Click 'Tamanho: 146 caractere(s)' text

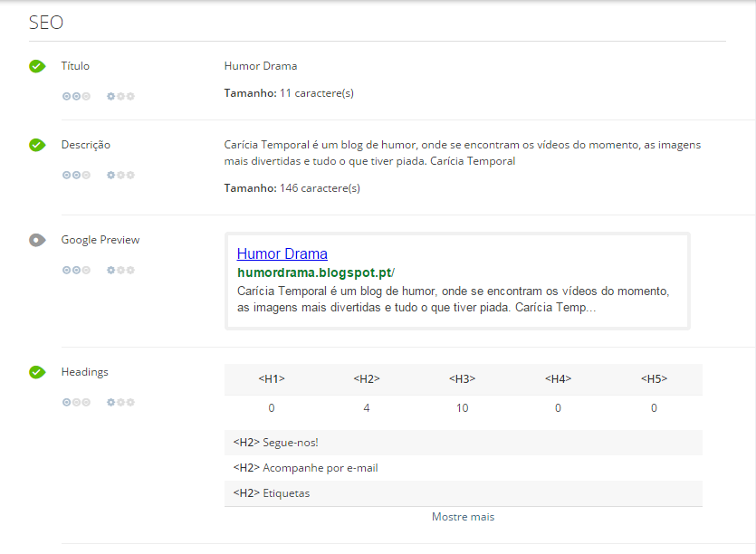click(x=292, y=188)
